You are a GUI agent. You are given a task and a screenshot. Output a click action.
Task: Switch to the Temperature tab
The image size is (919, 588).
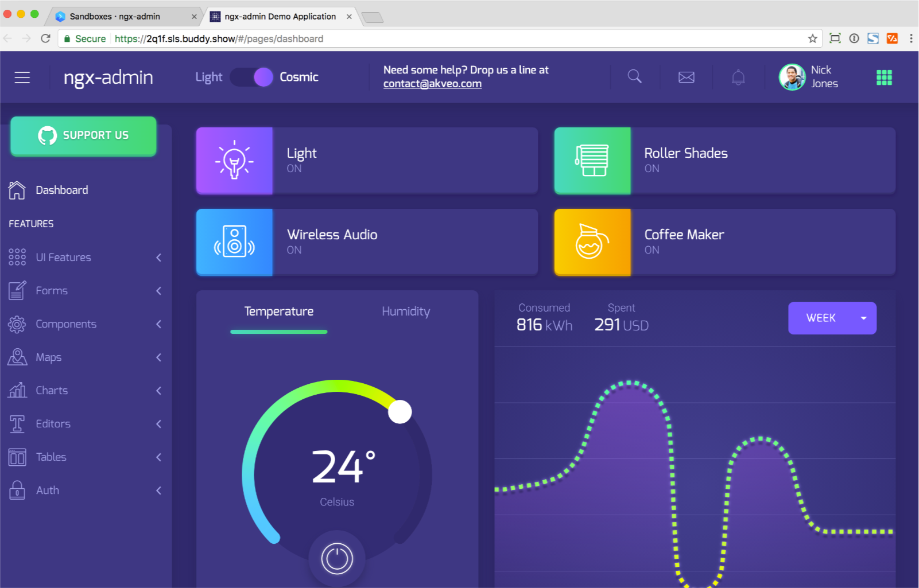tap(279, 311)
